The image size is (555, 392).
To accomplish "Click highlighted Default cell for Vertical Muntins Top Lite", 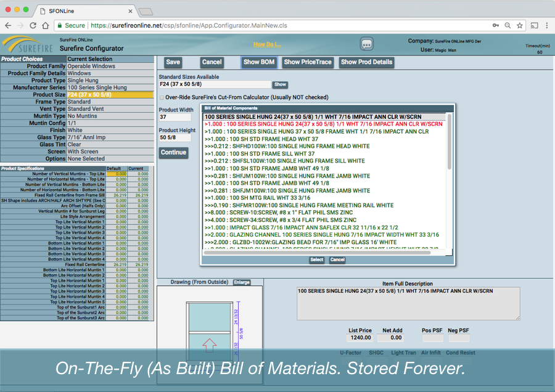I will 117,174.
